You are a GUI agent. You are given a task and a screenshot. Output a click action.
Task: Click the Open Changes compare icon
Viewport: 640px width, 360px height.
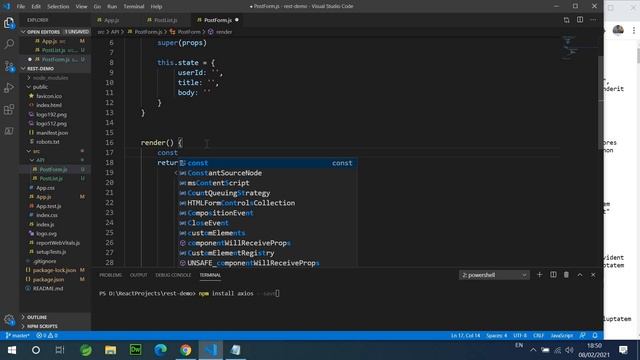click(567, 20)
